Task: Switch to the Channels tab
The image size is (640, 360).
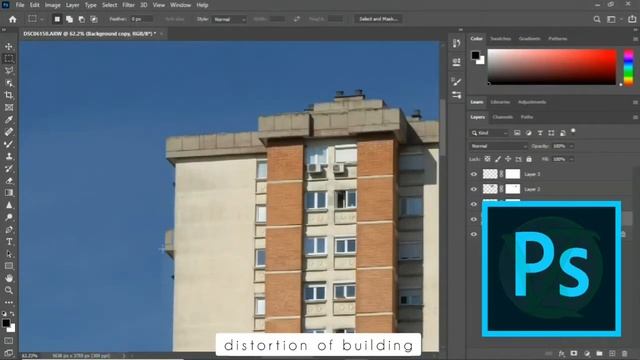Action: (x=502, y=117)
